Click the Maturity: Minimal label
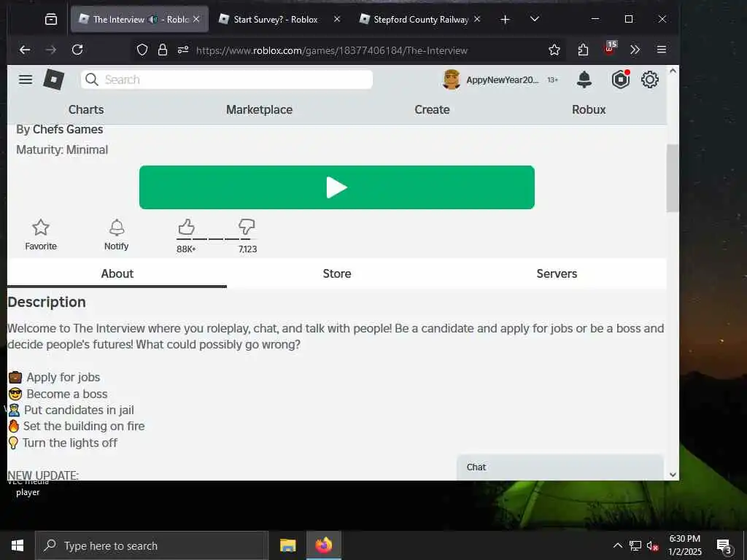This screenshot has width=747, height=560. [62, 149]
